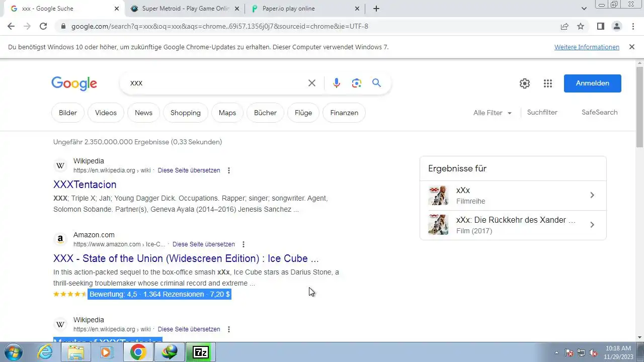Image resolution: width=644 pixels, height=362 pixels.
Task: Open more options for the Murder result
Action: 229,329
